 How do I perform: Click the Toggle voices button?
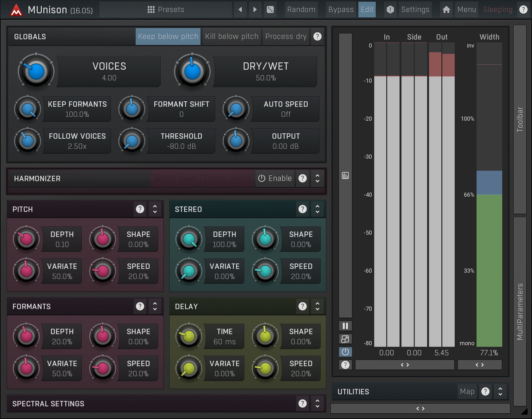227,178
